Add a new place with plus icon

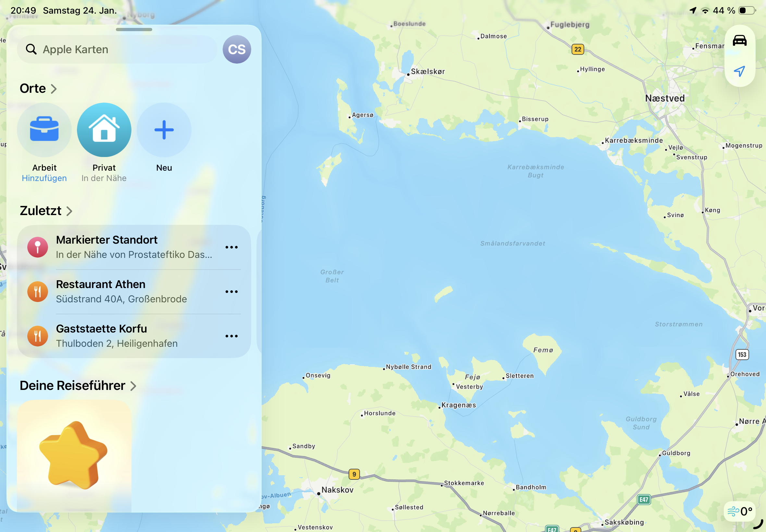[x=164, y=130]
